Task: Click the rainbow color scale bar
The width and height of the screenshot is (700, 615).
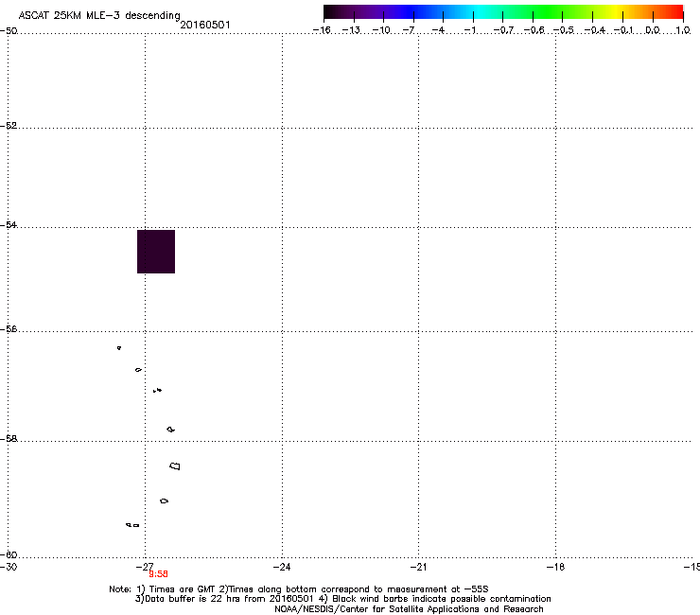Action: (x=503, y=12)
